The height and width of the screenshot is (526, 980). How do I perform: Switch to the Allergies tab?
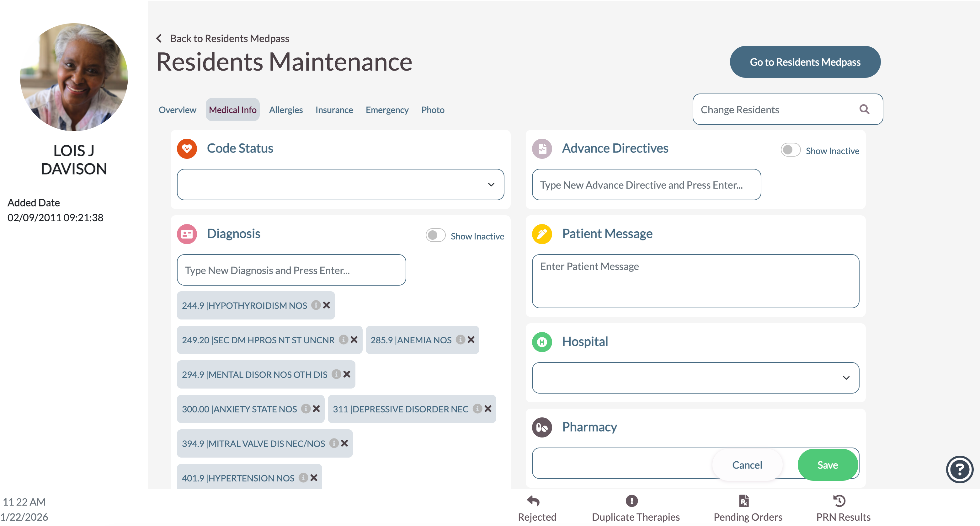pyautogui.click(x=286, y=110)
